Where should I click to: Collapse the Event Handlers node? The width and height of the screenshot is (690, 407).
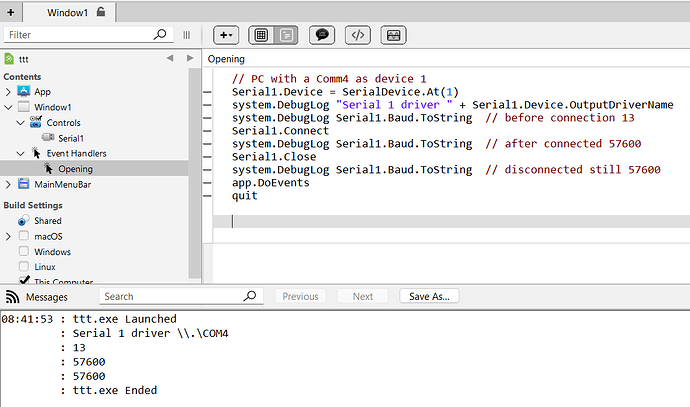click(x=20, y=154)
